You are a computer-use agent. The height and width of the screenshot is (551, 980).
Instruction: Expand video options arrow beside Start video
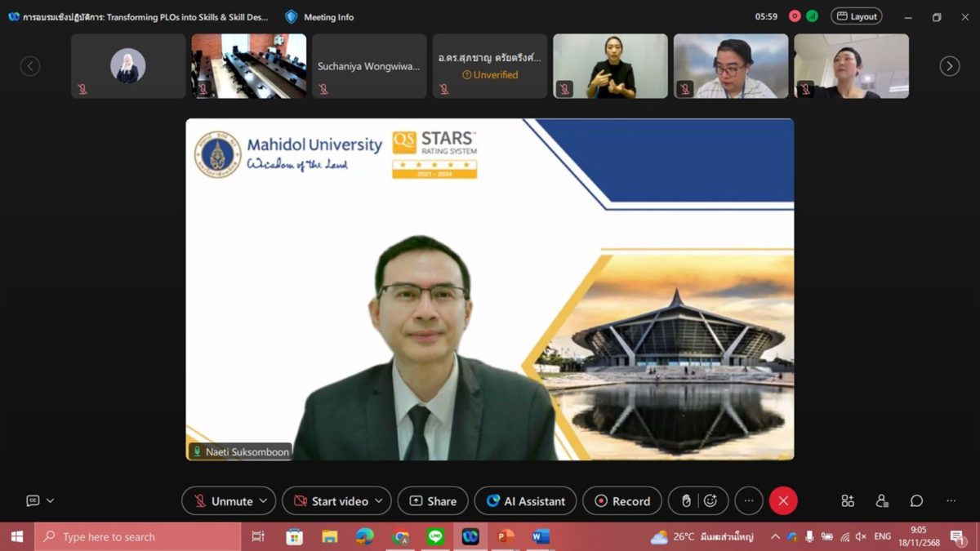[x=379, y=501]
